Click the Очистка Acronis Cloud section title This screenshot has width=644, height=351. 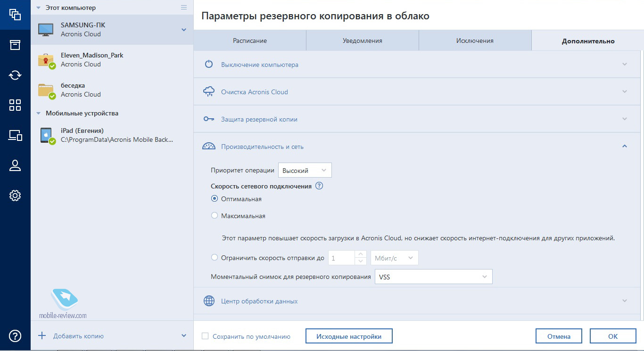pyautogui.click(x=255, y=92)
